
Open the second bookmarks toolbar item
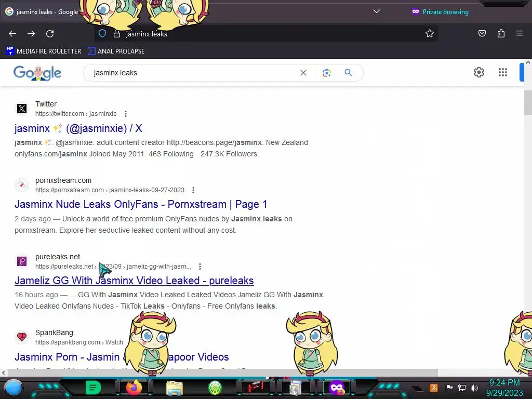click(116, 51)
